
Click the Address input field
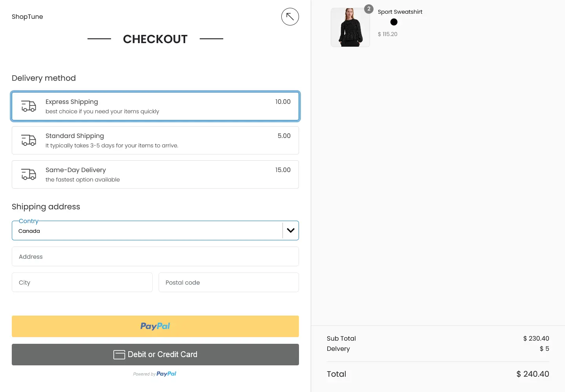pos(155,257)
